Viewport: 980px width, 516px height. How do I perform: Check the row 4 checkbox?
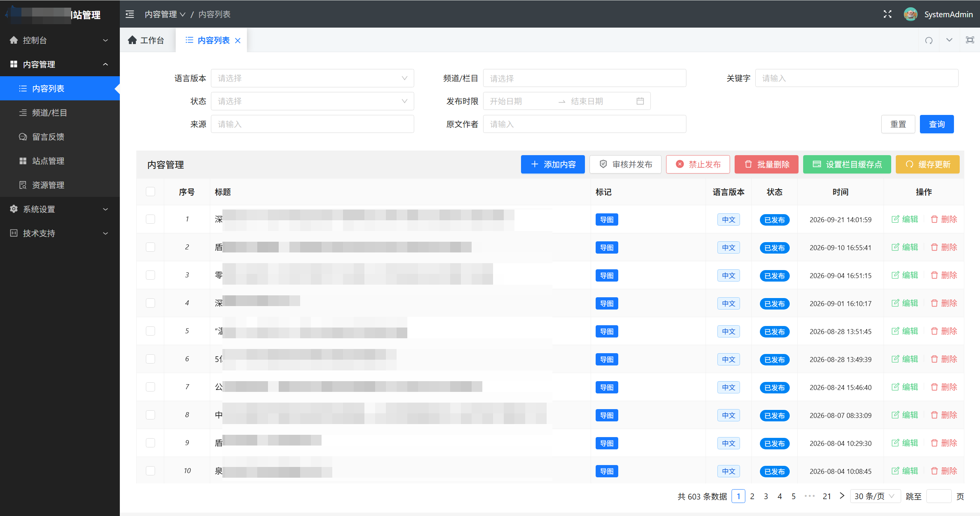coord(150,303)
